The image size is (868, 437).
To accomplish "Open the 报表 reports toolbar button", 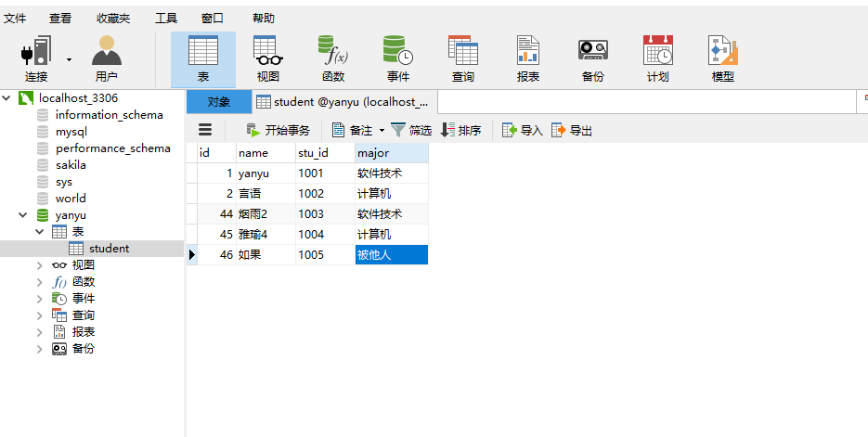I will [528, 59].
